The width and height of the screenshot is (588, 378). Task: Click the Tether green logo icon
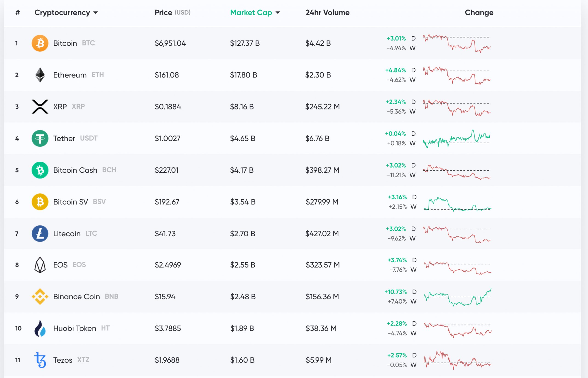click(40, 138)
